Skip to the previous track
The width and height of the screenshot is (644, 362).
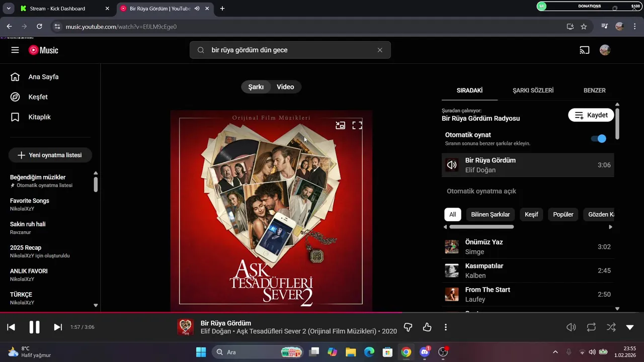pyautogui.click(x=11, y=327)
